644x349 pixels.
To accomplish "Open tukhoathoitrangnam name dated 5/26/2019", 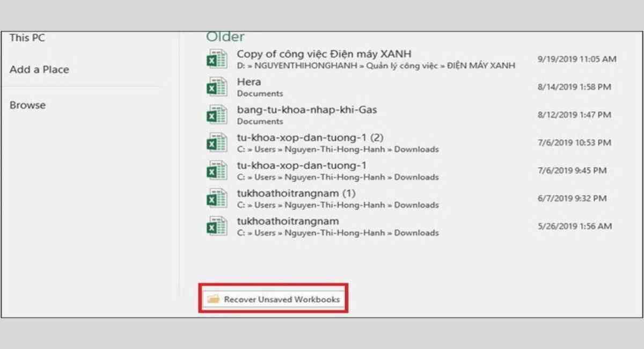I will pyautogui.click(x=288, y=221).
